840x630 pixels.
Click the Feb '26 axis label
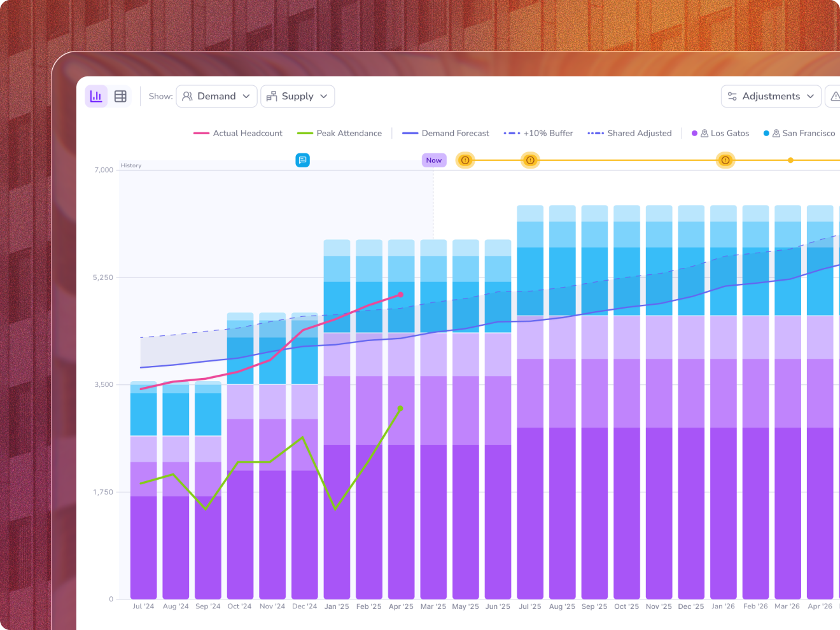755,606
